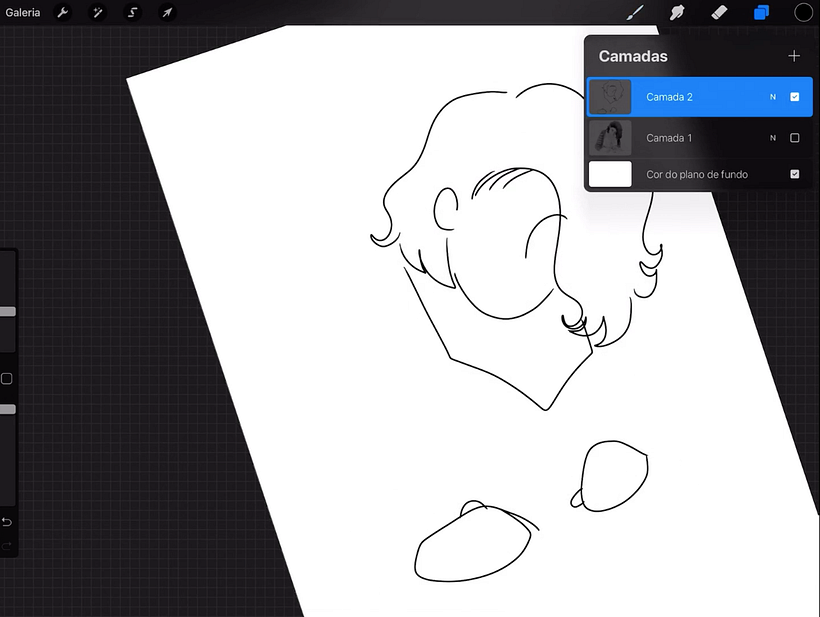Open blend mode N for Camada 2
This screenshot has width=820, height=617.
(x=773, y=97)
